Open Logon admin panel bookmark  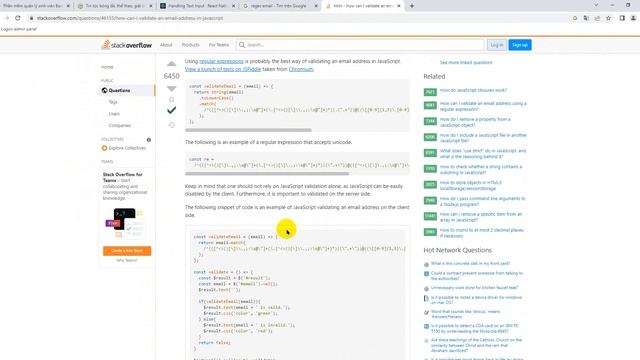(19, 29)
